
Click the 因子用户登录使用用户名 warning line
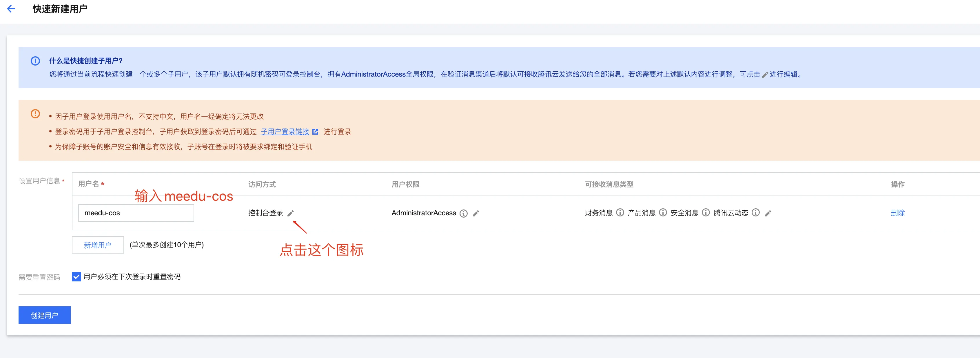click(159, 117)
